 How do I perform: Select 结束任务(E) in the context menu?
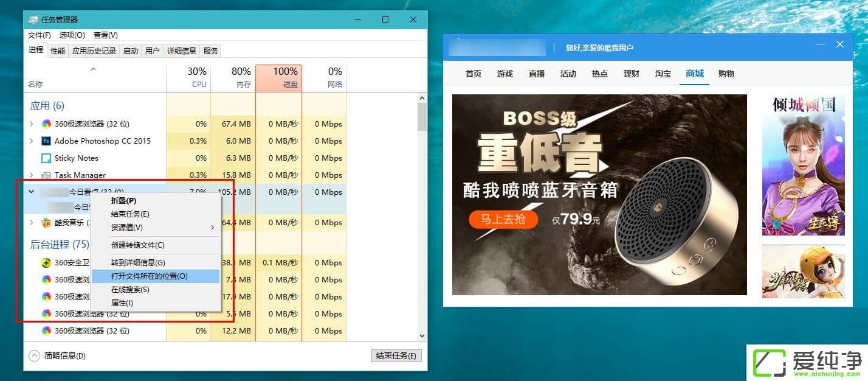(130, 214)
